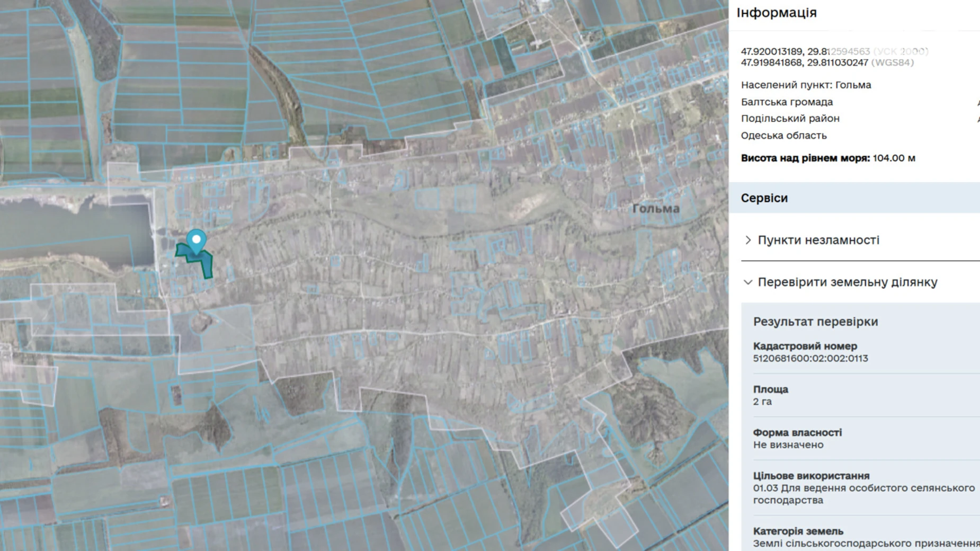The image size is (980, 551).
Task: Click the Інформація panel title
Action: 776,13
